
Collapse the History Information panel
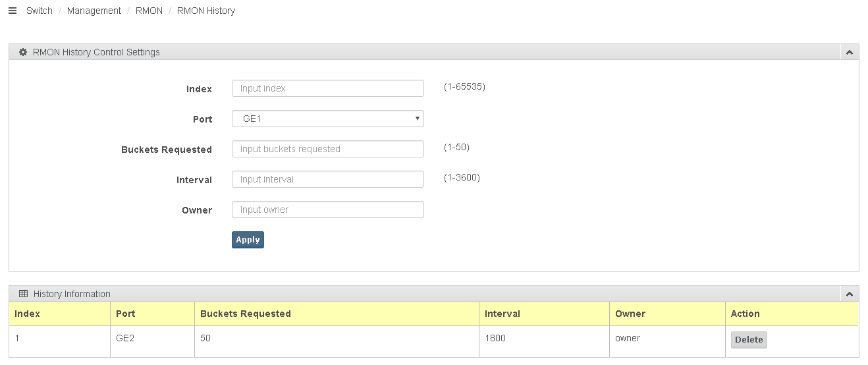(x=850, y=294)
